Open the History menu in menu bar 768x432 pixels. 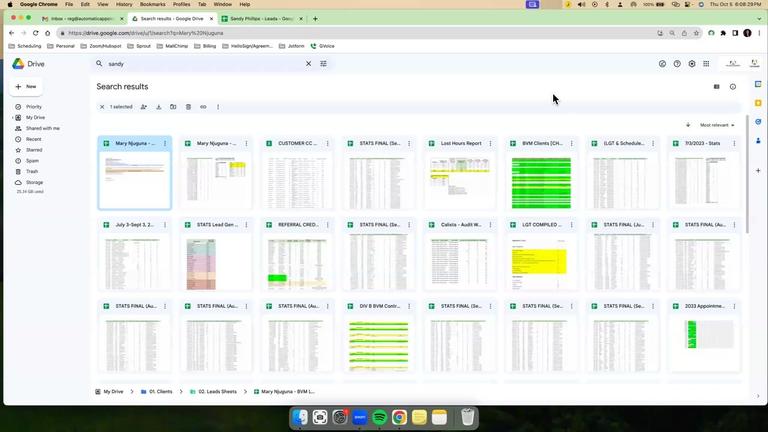124,4
